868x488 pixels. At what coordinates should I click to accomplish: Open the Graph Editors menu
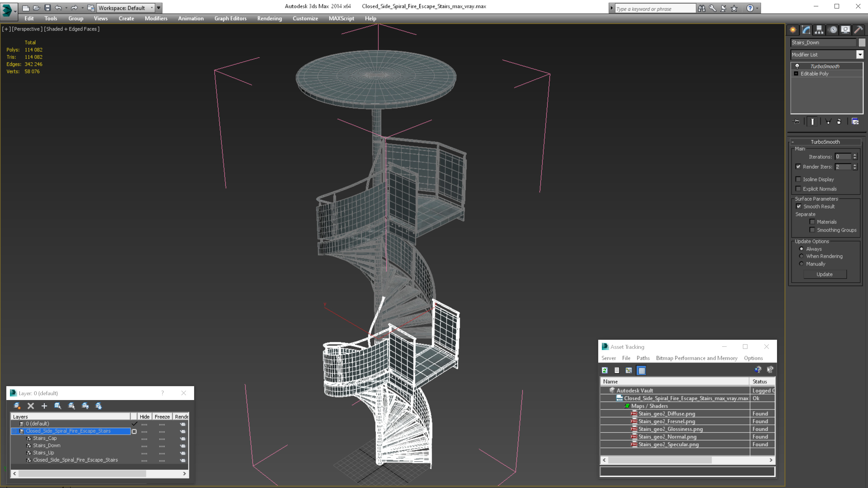click(x=231, y=18)
